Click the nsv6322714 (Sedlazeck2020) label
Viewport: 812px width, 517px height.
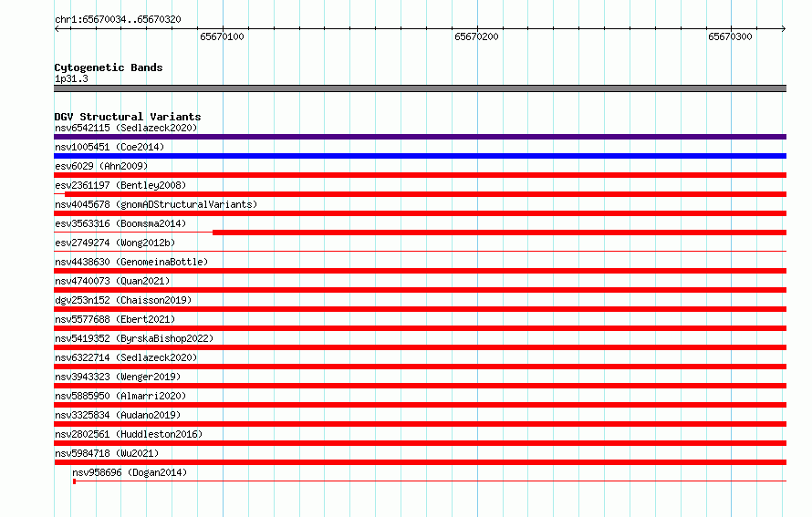pyautogui.click(x=126, y=357)
